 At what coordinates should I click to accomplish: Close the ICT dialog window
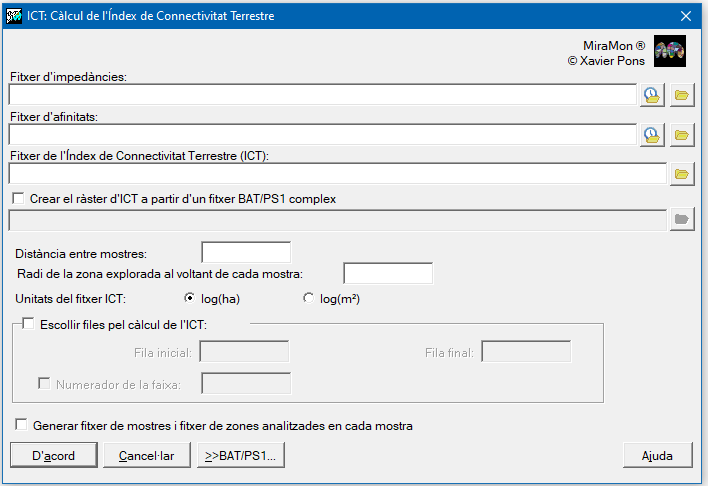click(x=686, y=16)
